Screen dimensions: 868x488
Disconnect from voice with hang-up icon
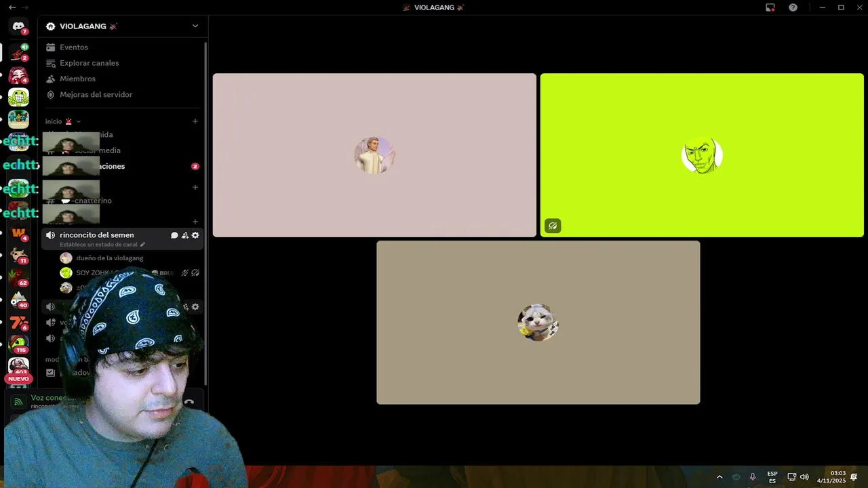coord(189,402)
